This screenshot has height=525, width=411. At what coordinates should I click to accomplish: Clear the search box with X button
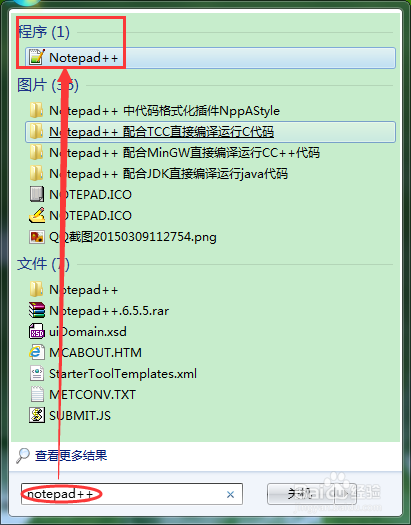[230, 494]
